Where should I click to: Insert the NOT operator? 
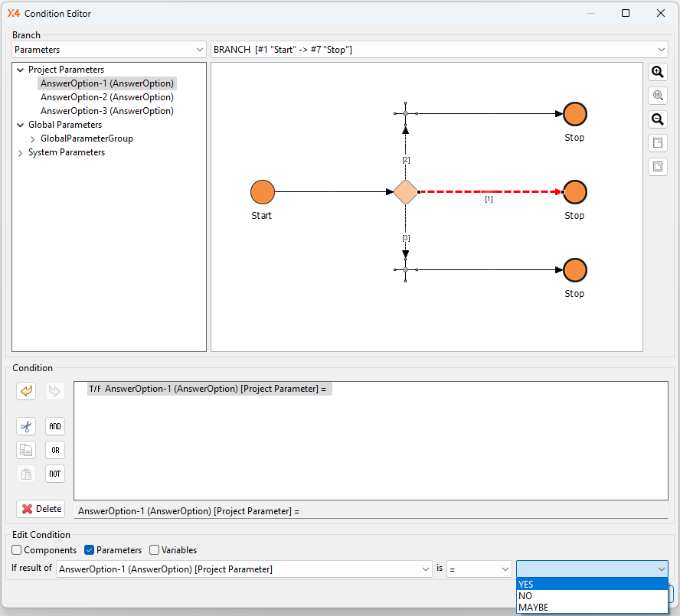(55, 474)
